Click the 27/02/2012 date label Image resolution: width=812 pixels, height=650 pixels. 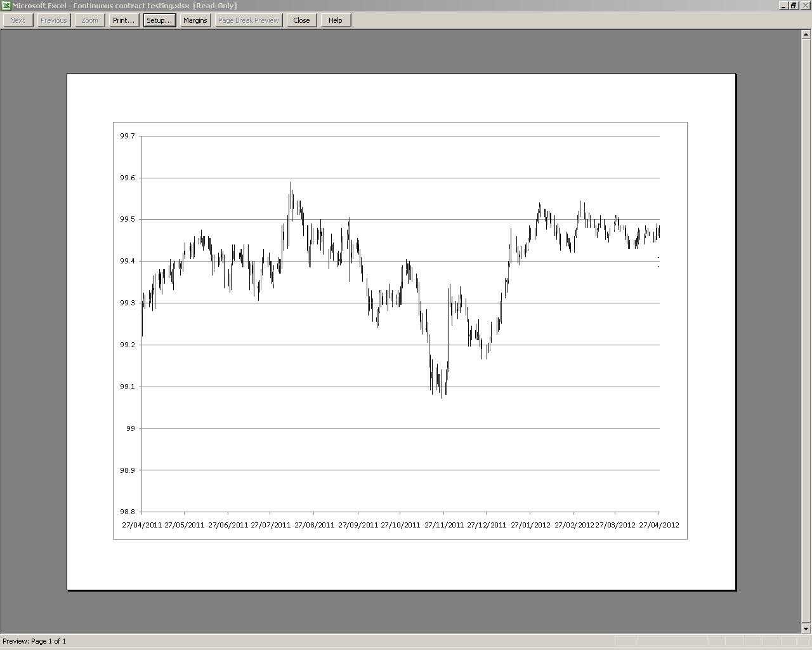(x=574, y=525)
